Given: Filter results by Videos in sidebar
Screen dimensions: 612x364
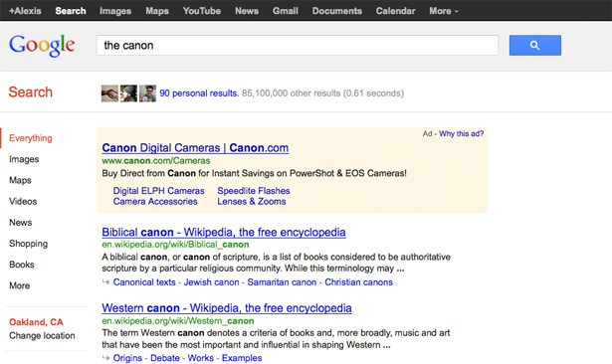Looking at the screenshot, I should (x=23, y=201).
